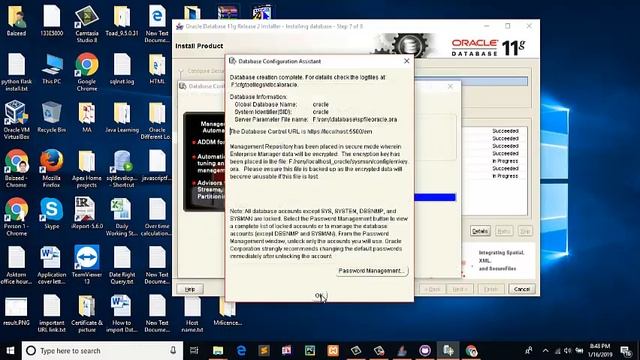Open important URL link.txt file
This screenshot has height=360, width=640.
pyautogui.click(x=51, y=313)
